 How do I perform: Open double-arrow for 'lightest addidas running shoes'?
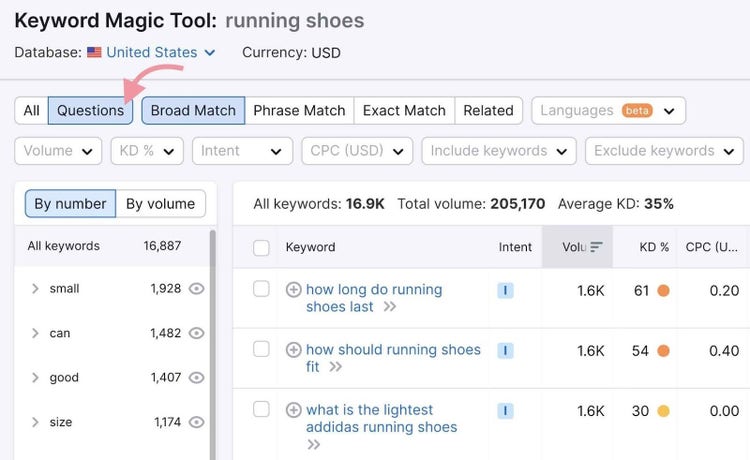(313, 445)
